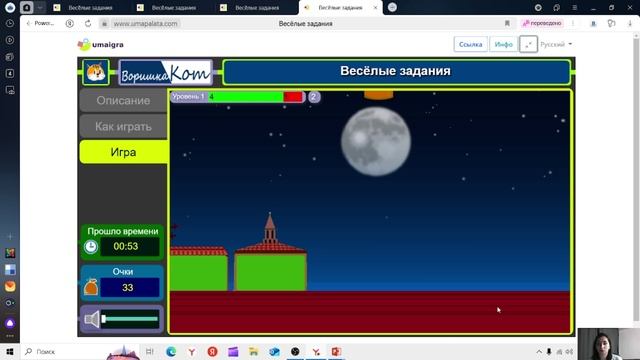
Task: Open Yandex Browser Y icon on taskbar
Action: 191,351
